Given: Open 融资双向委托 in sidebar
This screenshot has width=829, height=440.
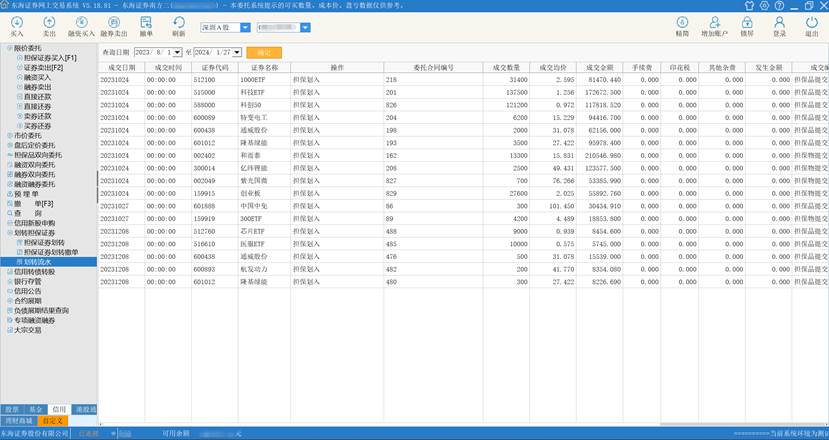Looking at the screenshot, I should pos(35,164).
